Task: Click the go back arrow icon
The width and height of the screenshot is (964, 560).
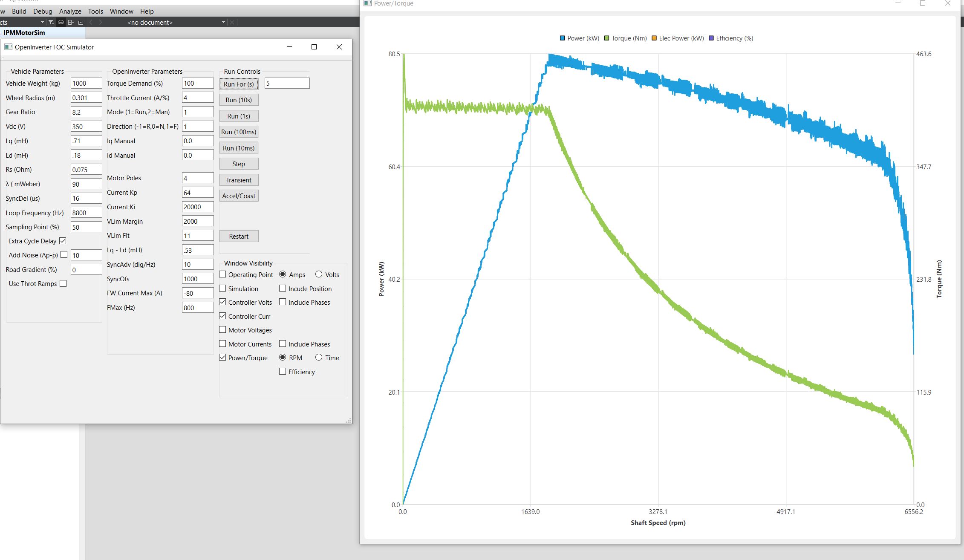Action: pyautogui.click(x=91, y=22)
